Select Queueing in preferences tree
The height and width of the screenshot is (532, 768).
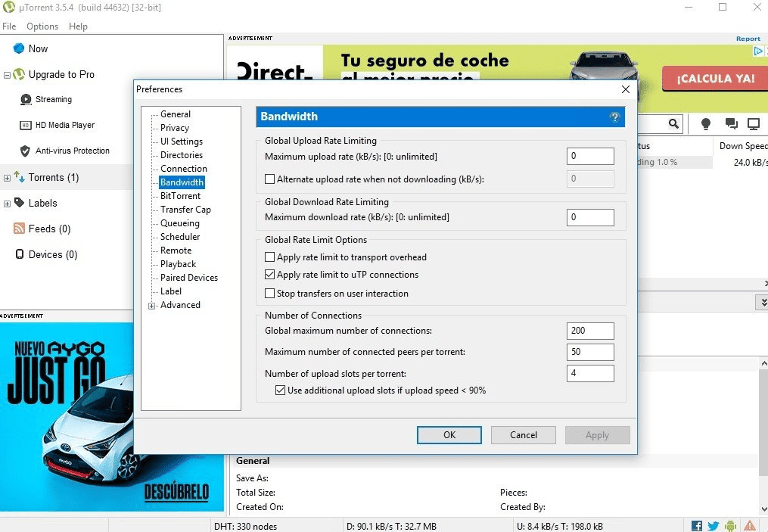click(x=180, y=223)
